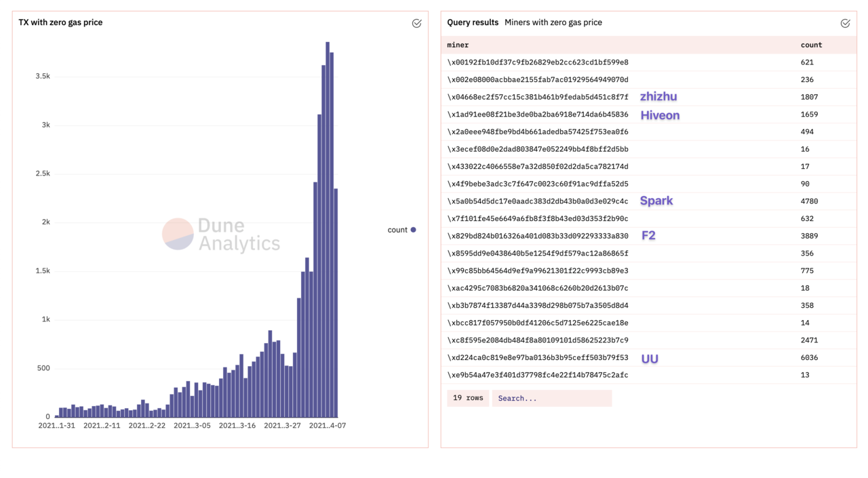Click the Search input in the results table

551,398
